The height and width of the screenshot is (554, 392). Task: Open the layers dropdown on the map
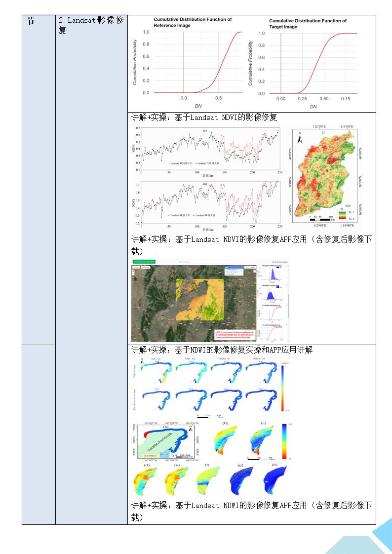click(235, 268)
